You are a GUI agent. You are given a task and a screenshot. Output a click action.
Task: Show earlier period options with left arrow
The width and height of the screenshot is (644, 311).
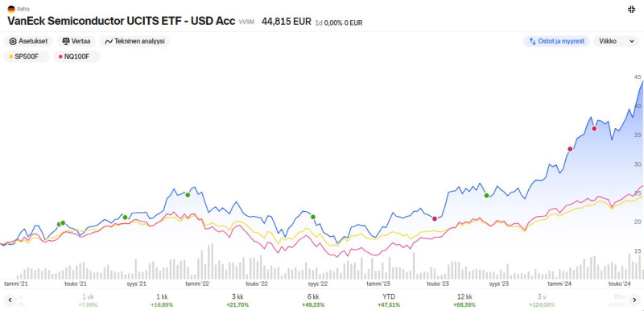coord(10,300)
